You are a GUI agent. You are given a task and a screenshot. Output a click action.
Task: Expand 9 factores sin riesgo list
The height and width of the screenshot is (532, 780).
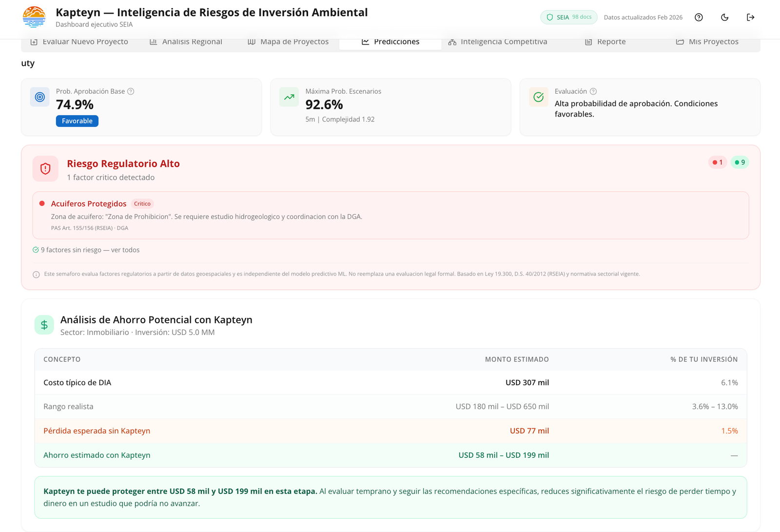(86, 250)
